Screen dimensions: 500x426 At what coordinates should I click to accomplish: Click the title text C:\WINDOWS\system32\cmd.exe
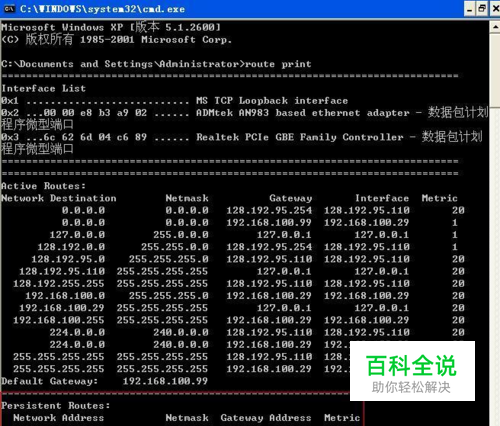102,9
